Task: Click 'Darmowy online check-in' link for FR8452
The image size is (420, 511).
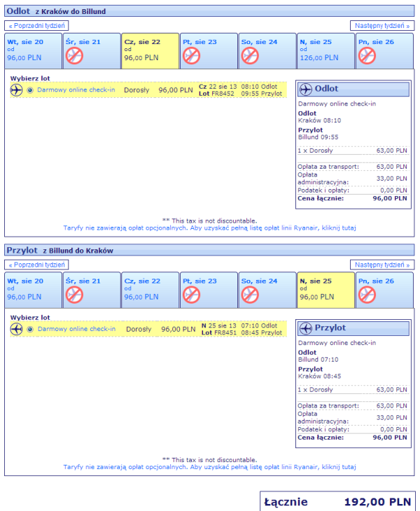Action: (76, 90)
